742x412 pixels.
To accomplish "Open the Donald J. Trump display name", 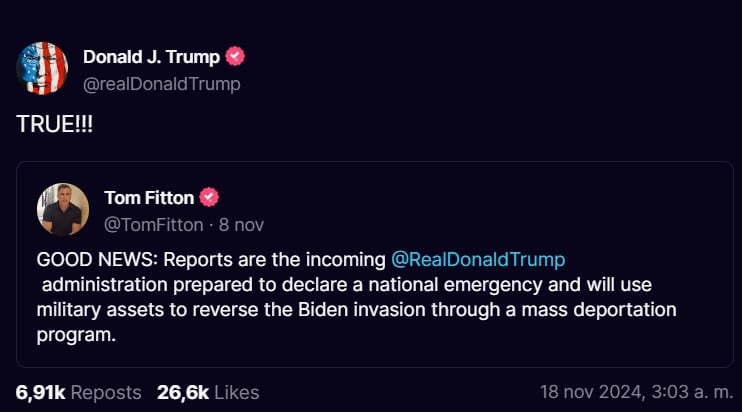I will (151, 57).
